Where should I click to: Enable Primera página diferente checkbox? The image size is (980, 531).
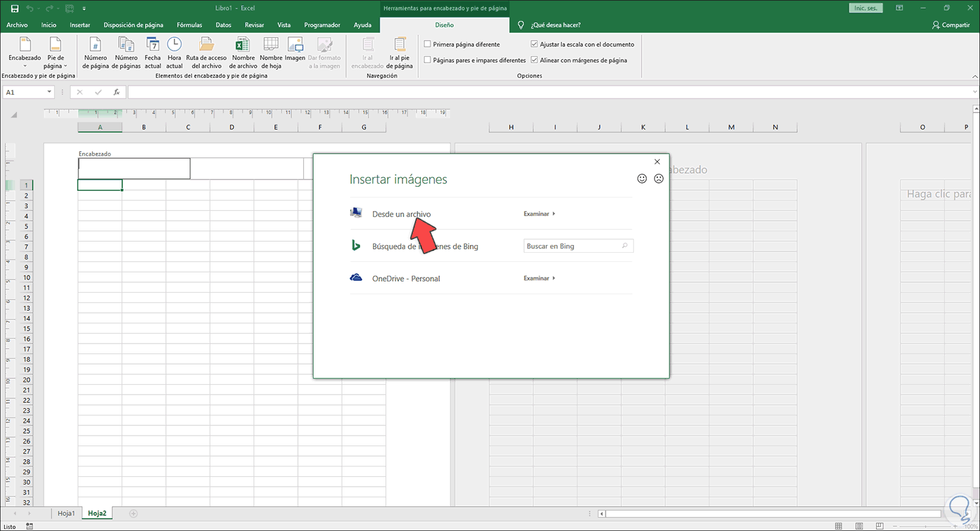(427, 44)
